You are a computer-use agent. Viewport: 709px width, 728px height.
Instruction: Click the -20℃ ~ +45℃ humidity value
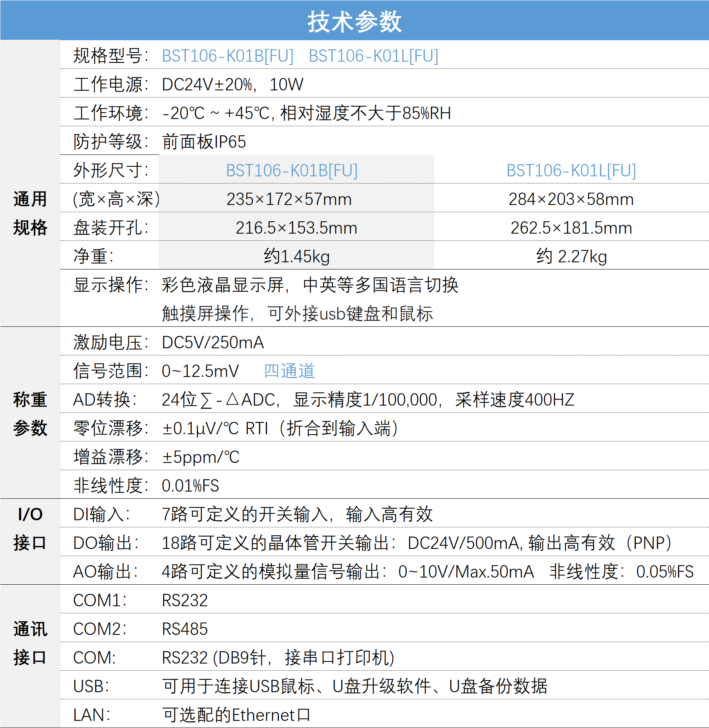point(306,113)
